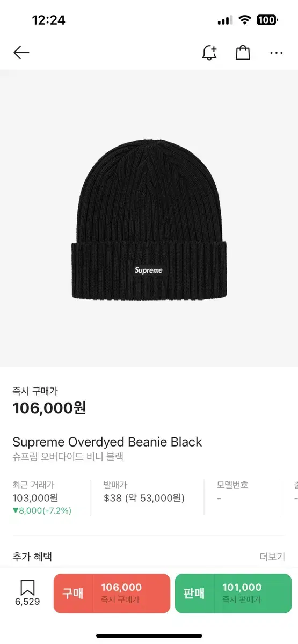Select the product title Supreme Overdyed Beanie Black

(107, 442)
